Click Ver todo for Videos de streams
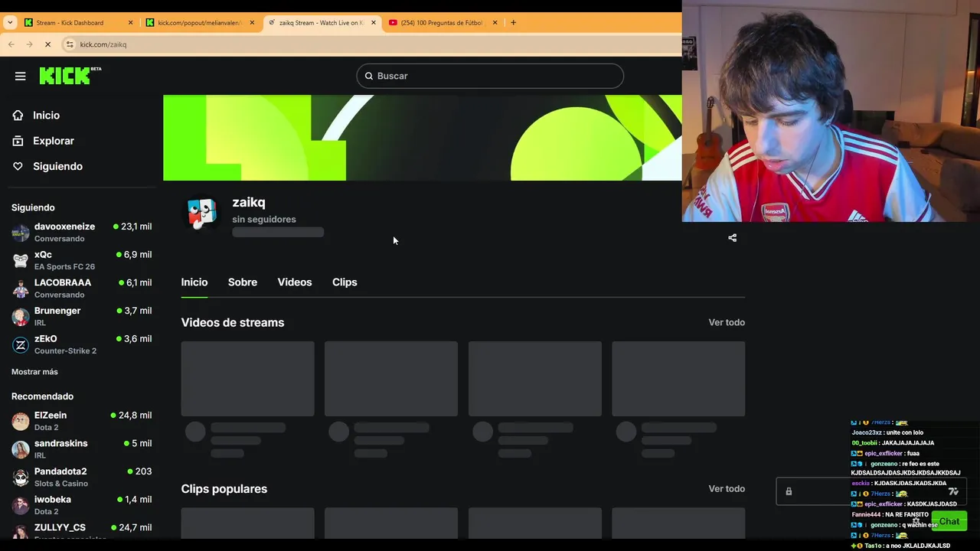Screen dimensions: 980x551 point(727,323)
